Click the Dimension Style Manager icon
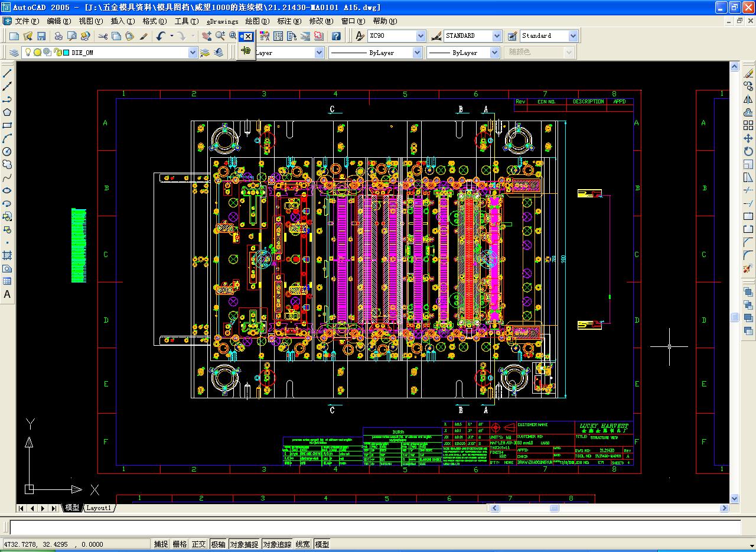Screen dimensions: 756x552 436,36
